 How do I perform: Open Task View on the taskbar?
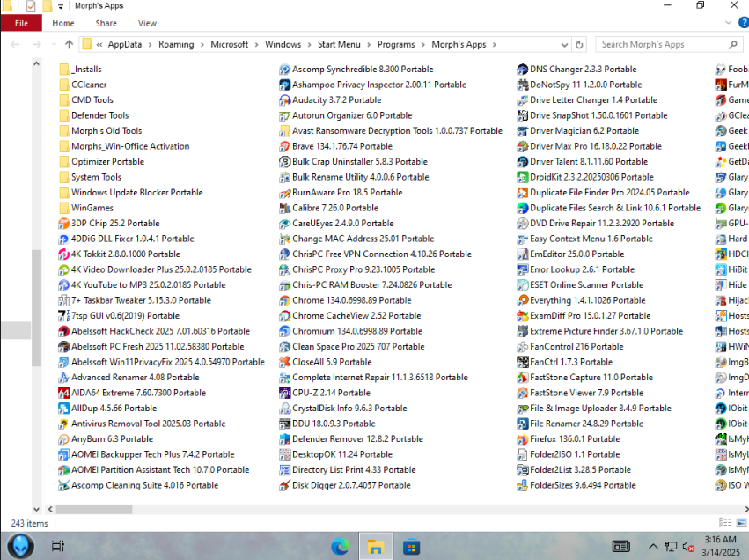coord(58,546)
